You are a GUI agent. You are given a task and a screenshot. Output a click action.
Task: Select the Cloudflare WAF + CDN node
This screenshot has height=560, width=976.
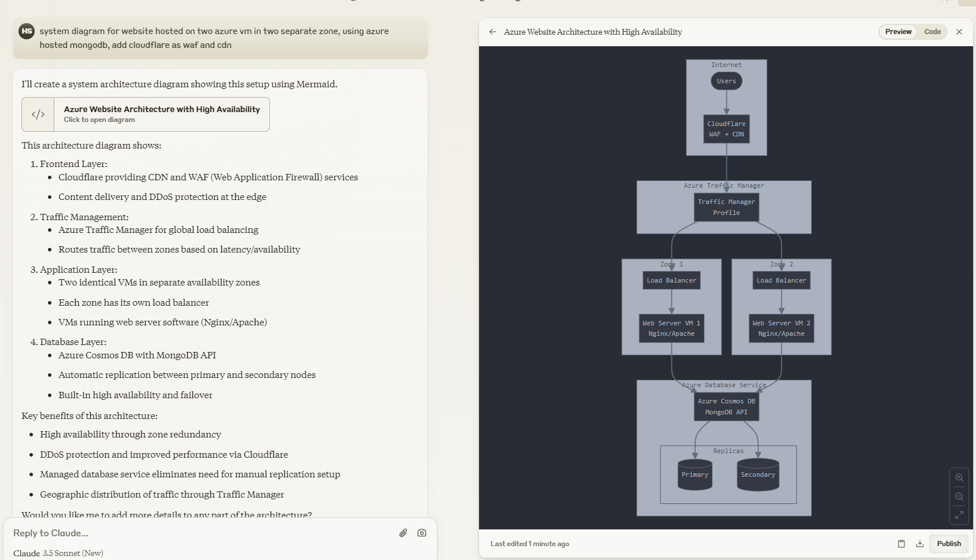pyautogui.click(x=726, y=129)
